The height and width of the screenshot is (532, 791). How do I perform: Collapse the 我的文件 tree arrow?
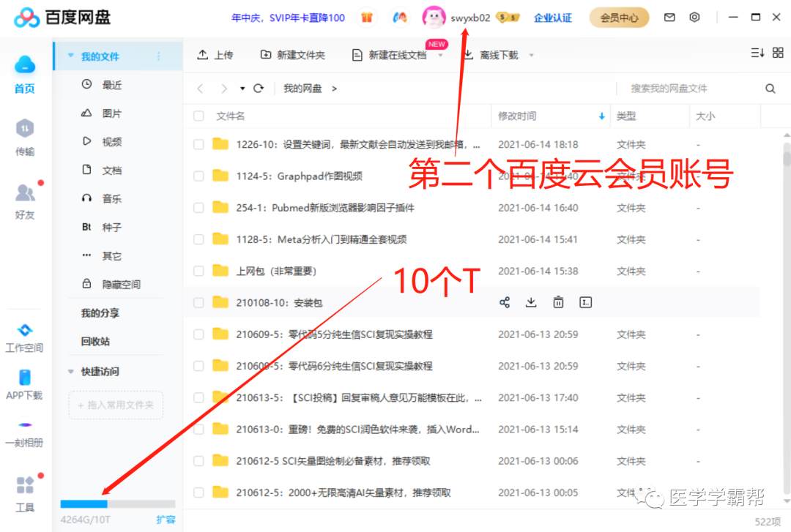click(70, 56)
